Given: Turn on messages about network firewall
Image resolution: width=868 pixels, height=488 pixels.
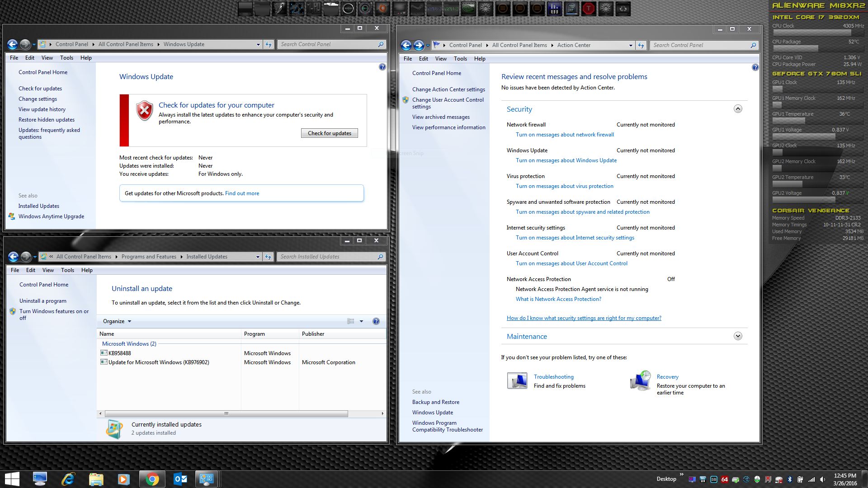Looking at the screenshot, I should [x=565, y=135].
